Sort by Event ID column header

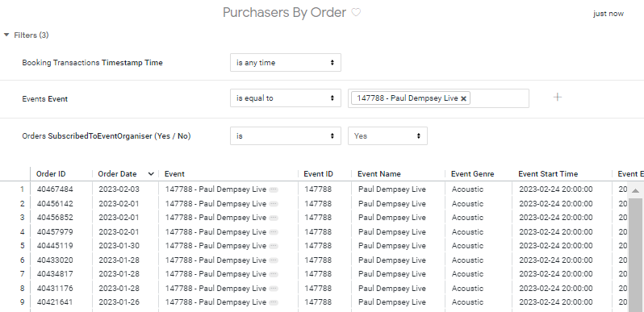(318, 174)
